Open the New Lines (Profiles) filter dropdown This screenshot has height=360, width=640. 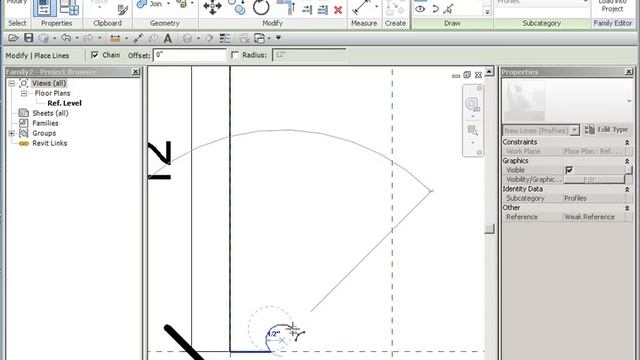pos(575,131)
